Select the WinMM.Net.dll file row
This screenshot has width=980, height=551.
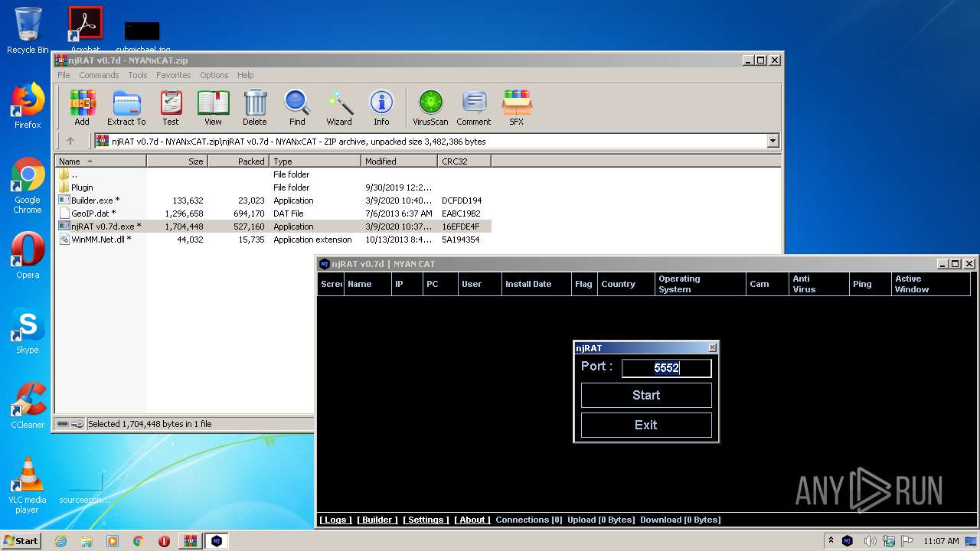pos(273,240)
